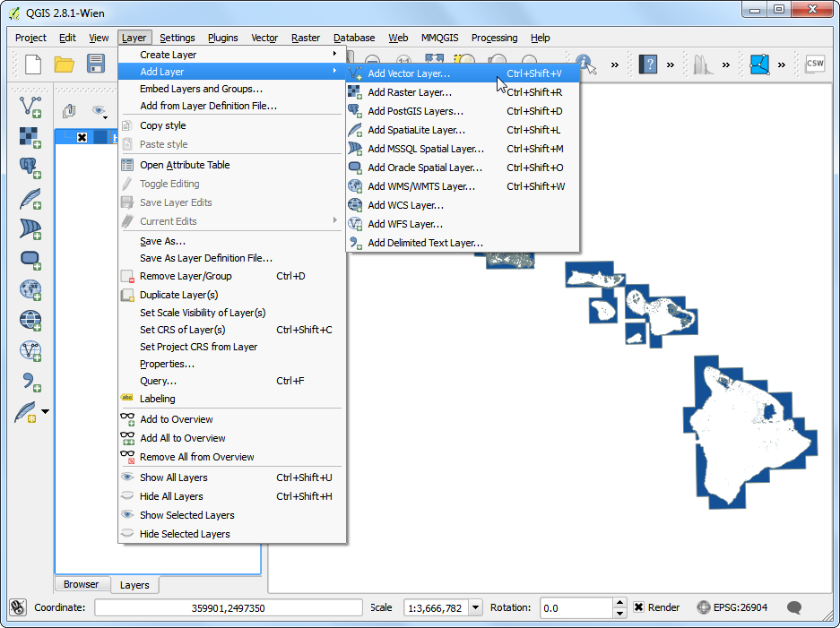840x628 pixels.
Task: Open the New Layer feather dropdown arrow
Action: tap(45, 412)
